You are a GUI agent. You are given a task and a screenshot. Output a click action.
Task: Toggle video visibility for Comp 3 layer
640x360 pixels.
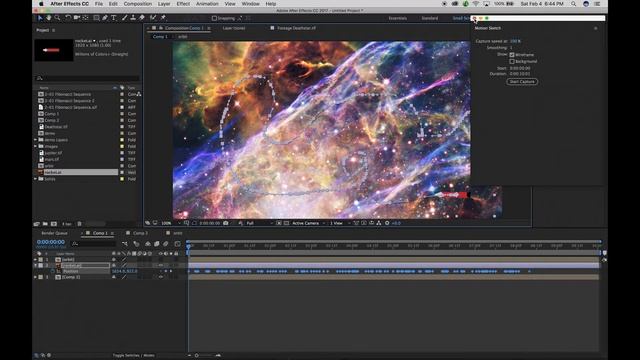[160, 277]
